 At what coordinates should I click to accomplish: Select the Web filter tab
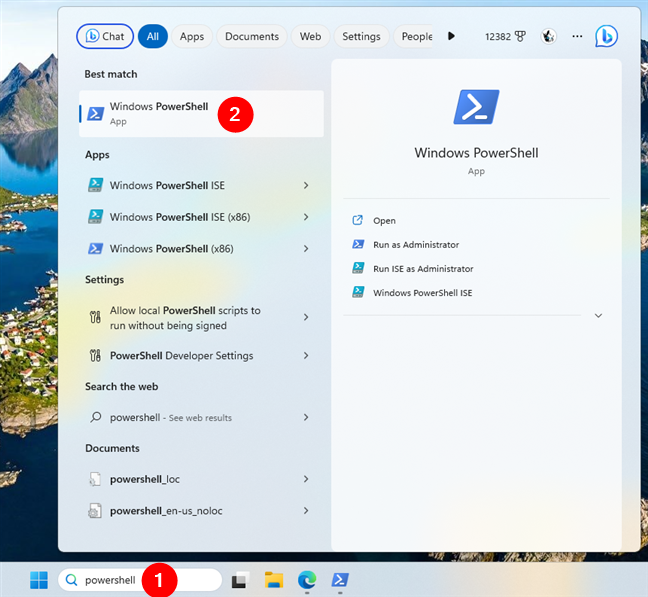point(310,36)
